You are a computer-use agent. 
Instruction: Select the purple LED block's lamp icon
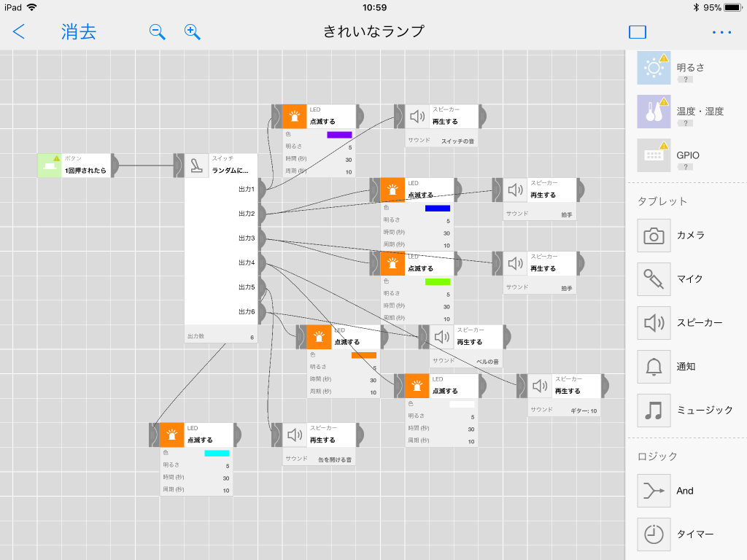click(x=295, y=116)
